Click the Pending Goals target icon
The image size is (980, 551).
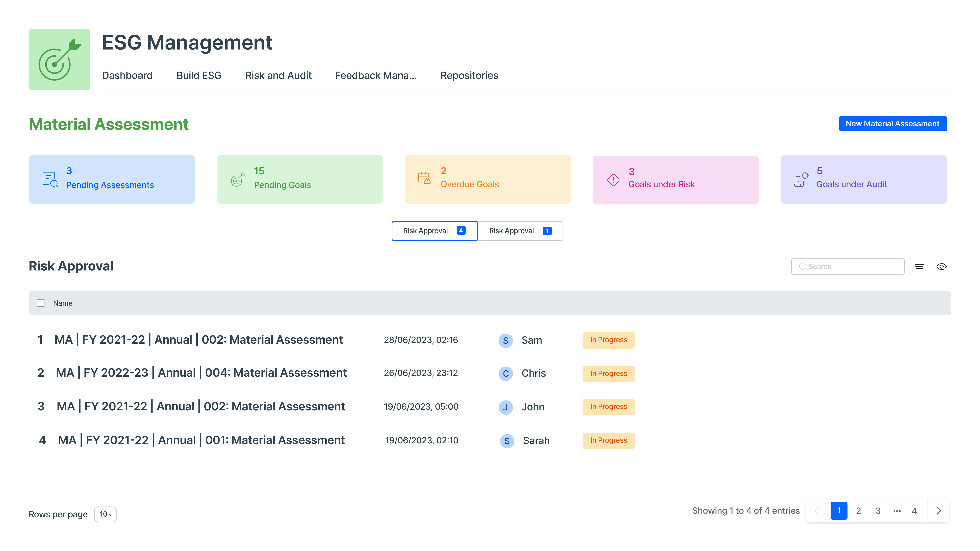pyautogui.click(x=238, y=179)
